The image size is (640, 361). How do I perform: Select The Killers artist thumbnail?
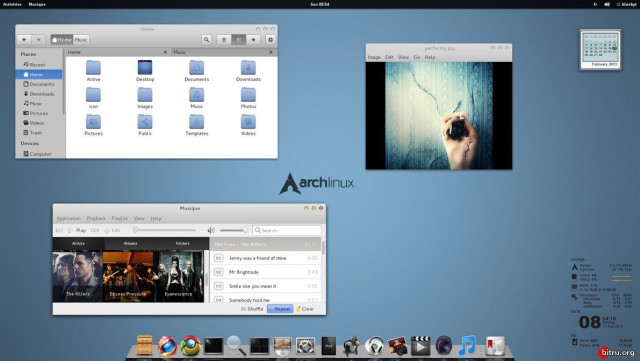pyautogui.click(x=78, y=276)
